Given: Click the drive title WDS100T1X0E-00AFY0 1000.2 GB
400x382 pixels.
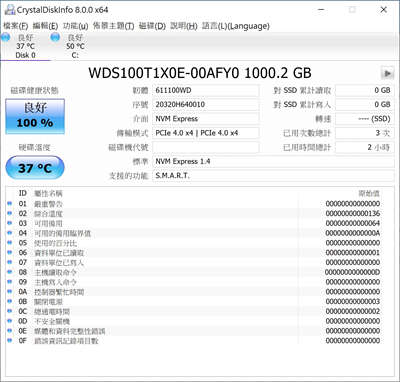Looking at the screenshot, I should click(200, 73).
